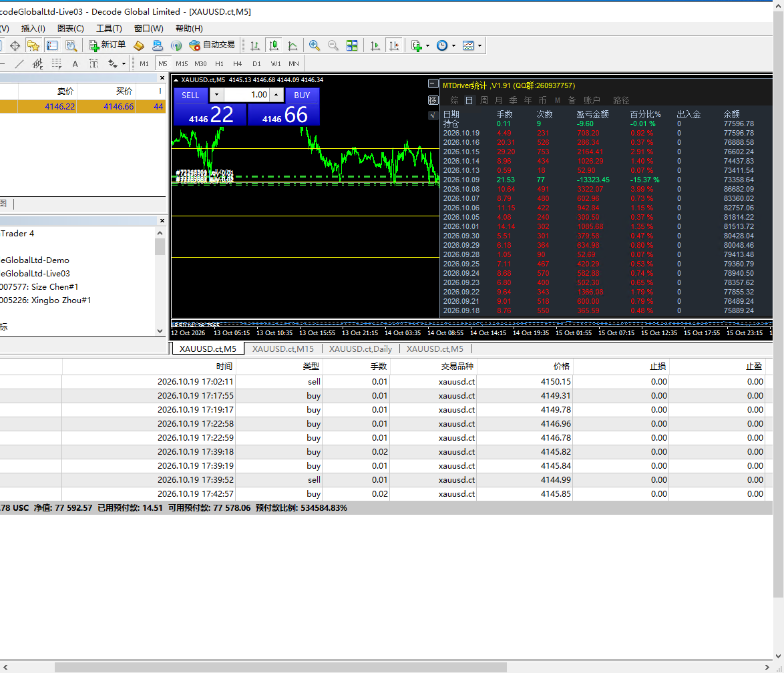Close the Navigator panel

(x=162, y=220)
